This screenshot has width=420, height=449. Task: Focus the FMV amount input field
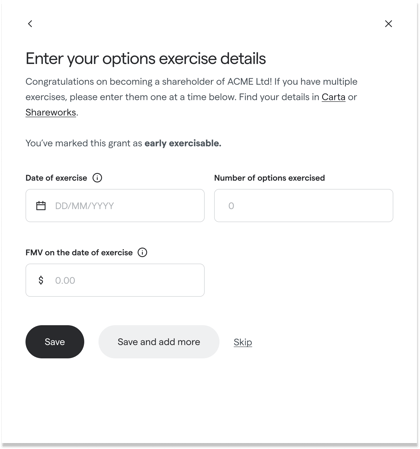(x=115, y=280)
